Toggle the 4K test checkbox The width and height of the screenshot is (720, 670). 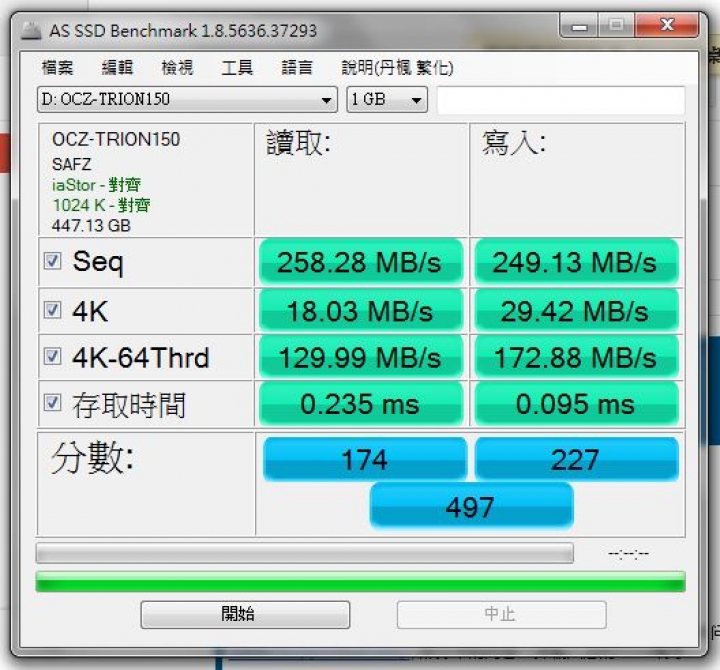(52, 310)
